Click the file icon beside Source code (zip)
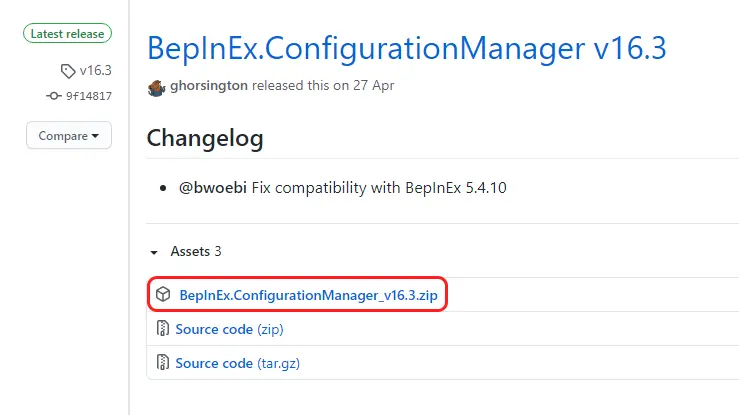 click(x=163, y=328)
